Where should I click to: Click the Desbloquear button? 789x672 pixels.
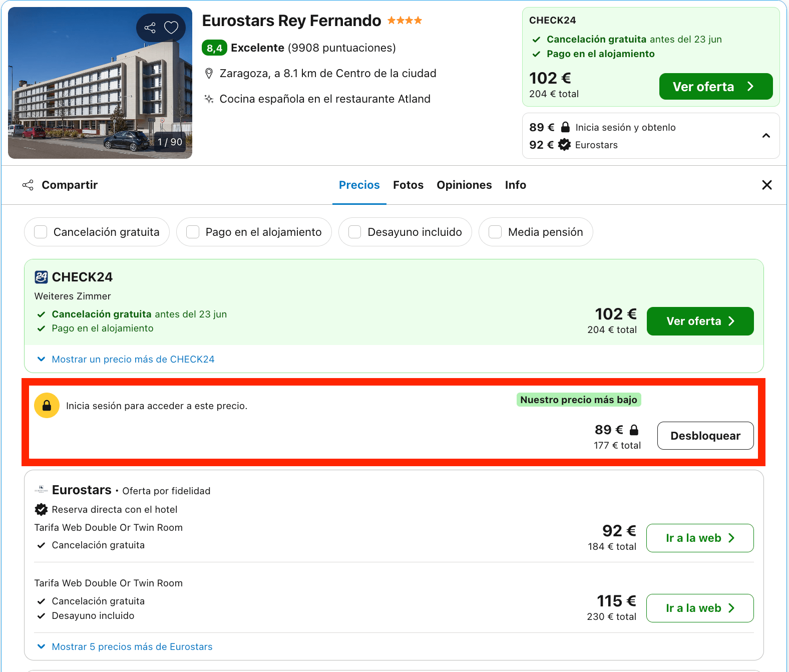(x=705, y=436)
